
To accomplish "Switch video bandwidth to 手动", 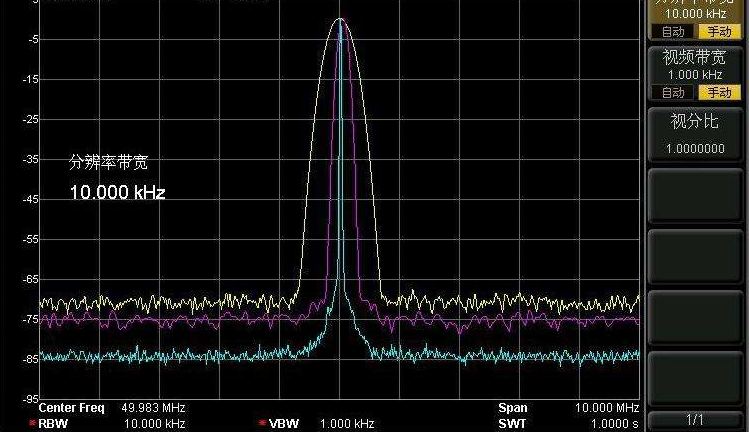I will pyautogui.click(x=716, y=92).
